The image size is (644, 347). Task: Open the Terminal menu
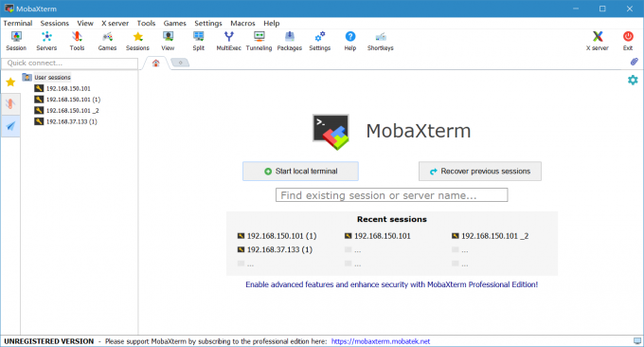pos(18,23)
